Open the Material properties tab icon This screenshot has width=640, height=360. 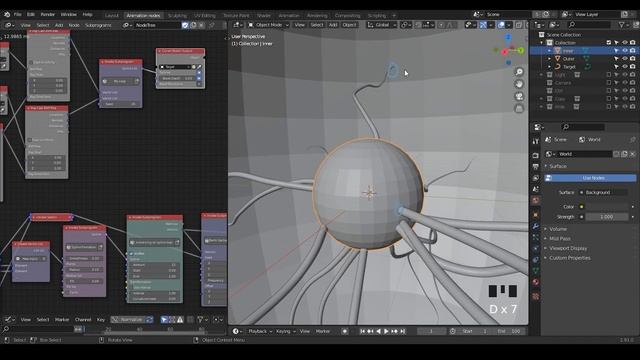point(536,282)
